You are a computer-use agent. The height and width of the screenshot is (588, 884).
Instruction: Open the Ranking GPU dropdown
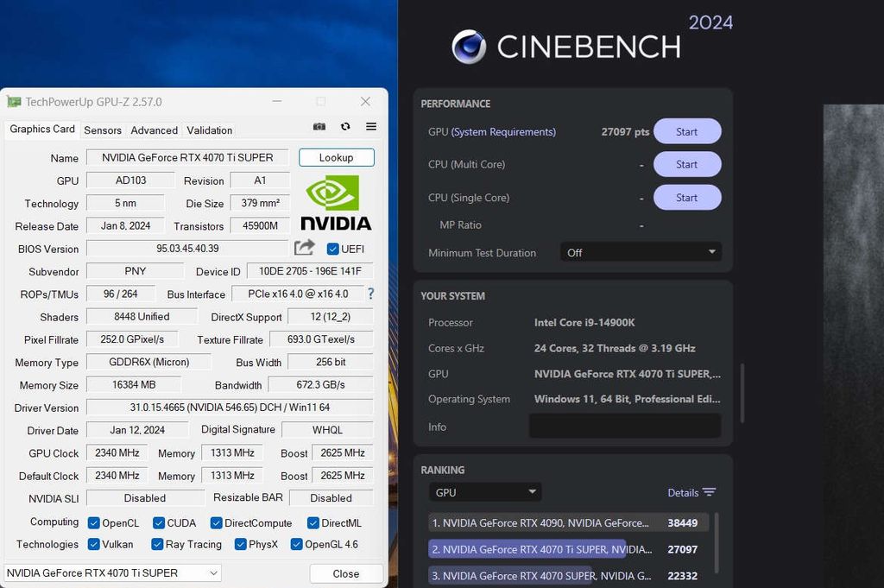484,491
